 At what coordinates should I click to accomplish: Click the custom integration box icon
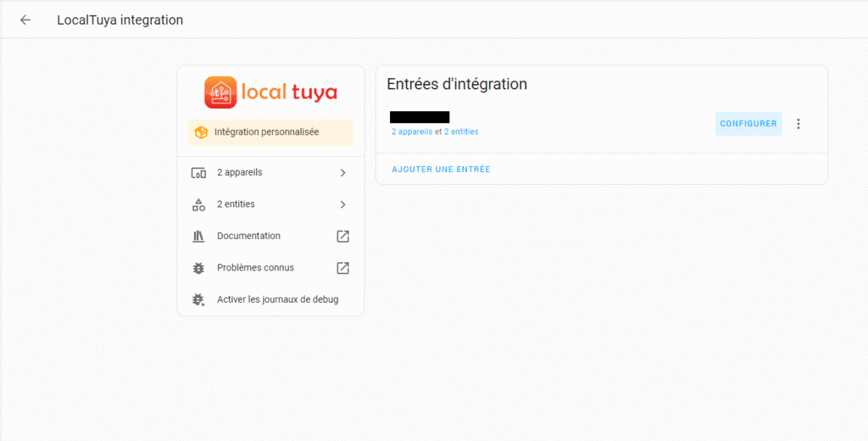point(201,132)
